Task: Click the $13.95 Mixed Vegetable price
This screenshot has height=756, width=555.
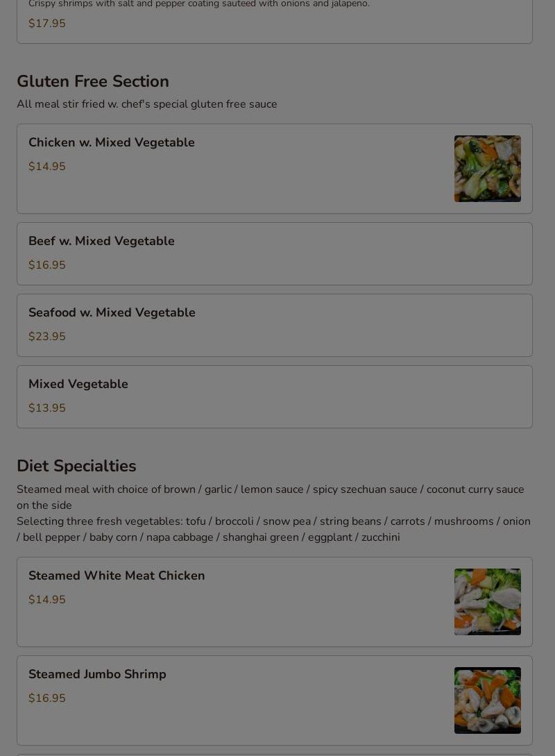Action: (x=47, y=408)
